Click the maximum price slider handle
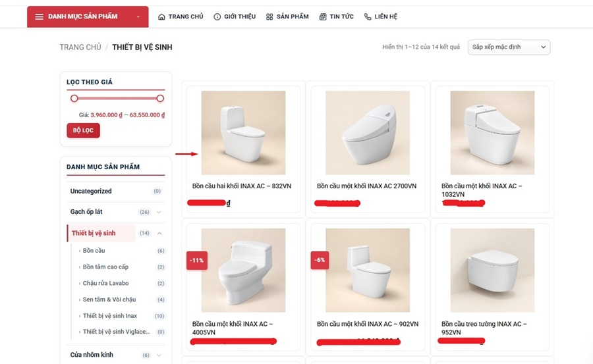 coord(160,98)
